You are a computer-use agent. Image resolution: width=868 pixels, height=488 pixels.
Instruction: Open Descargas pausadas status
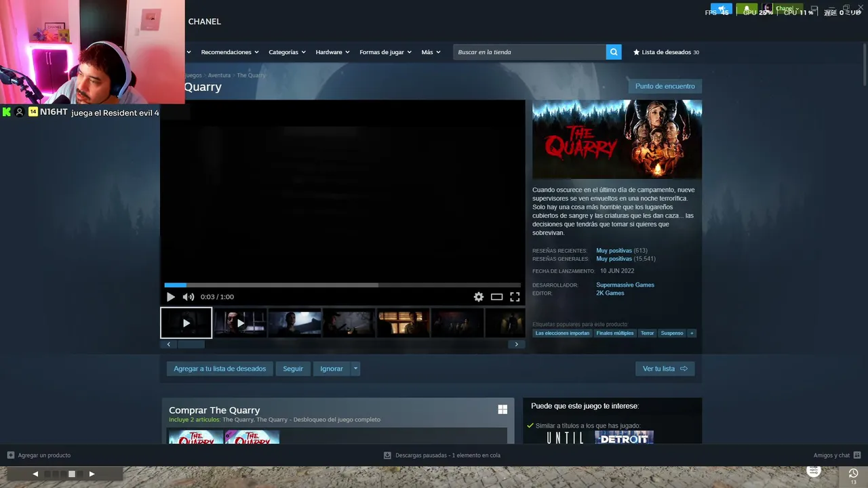pyautogui.click(x=448, y=455)
